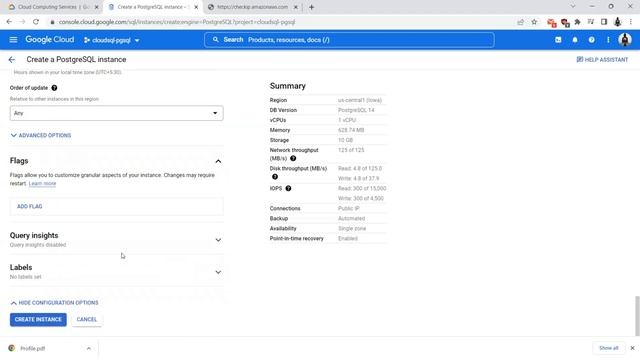Image resolution: width=640 pixels, height=360 pixels.
Task: Click the us-central1 (Iowa) region value
Action: pyautogui.click(x=360, y=100)
